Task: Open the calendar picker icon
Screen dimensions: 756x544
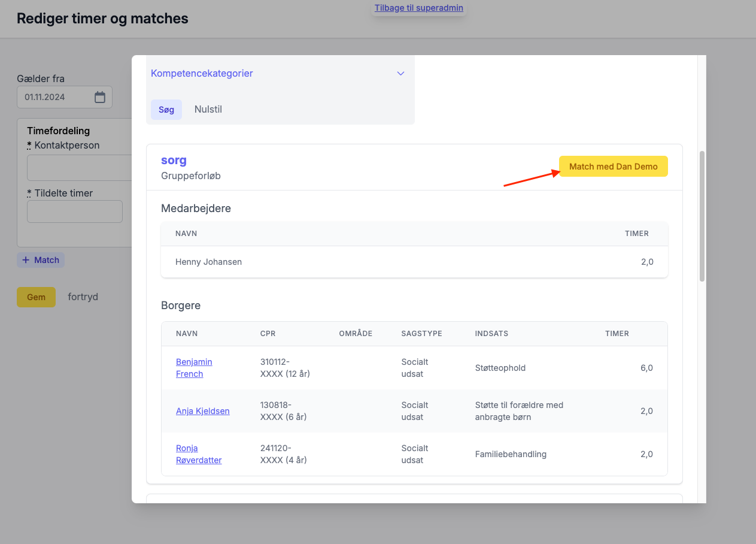Action: 100,97
